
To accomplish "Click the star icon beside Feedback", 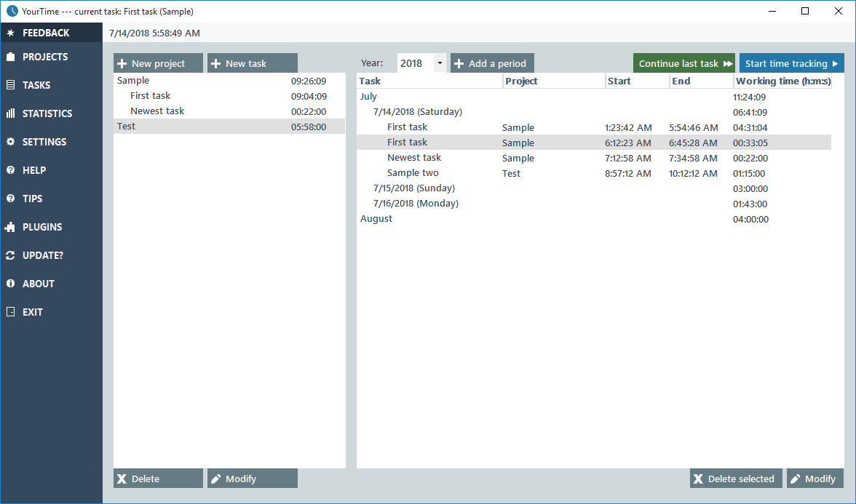I will [x=10, y=33].
